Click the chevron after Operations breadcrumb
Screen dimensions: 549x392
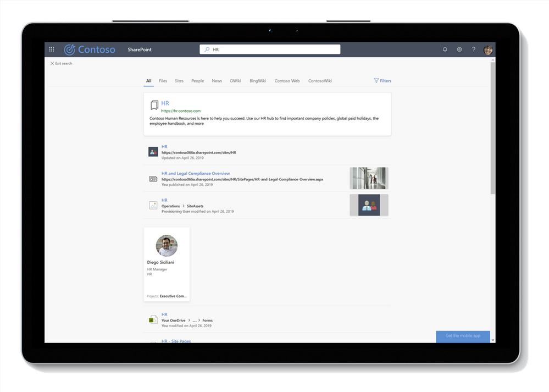[x=184, y=206]
